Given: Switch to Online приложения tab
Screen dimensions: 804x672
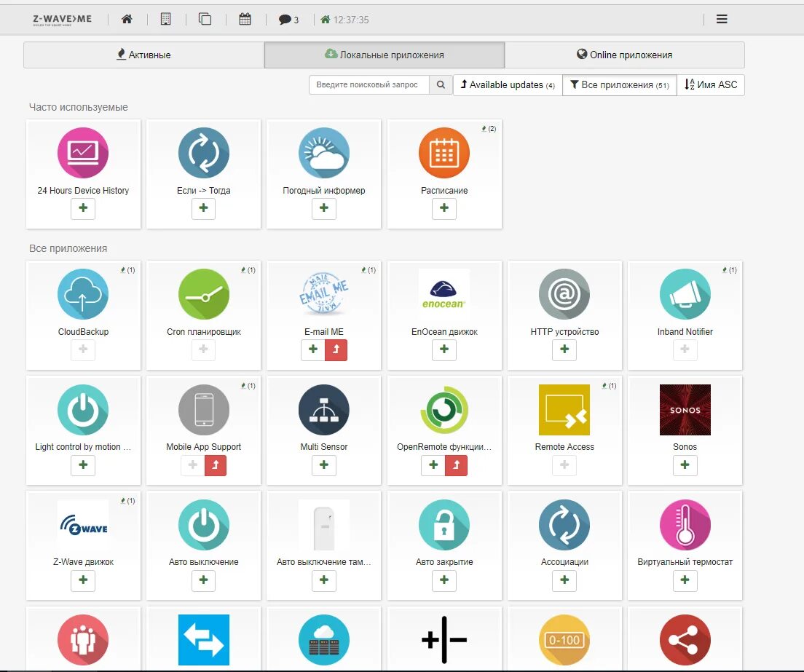Looking at the screenshot, I should (x=625, y=55).
